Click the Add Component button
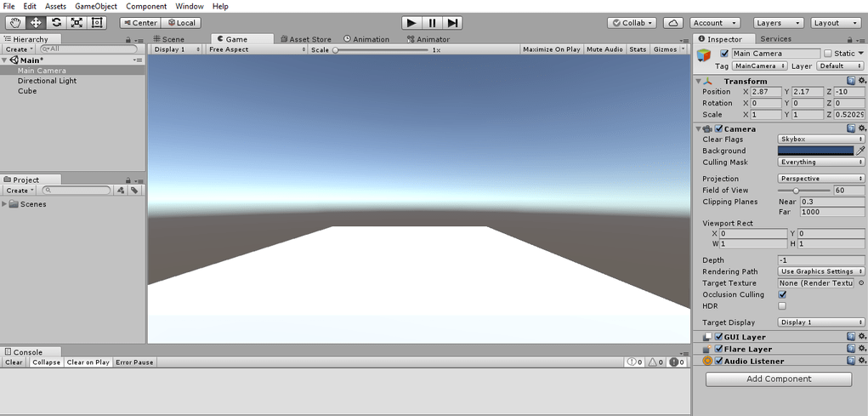This screenshot has height=416, width=868. 779,379
